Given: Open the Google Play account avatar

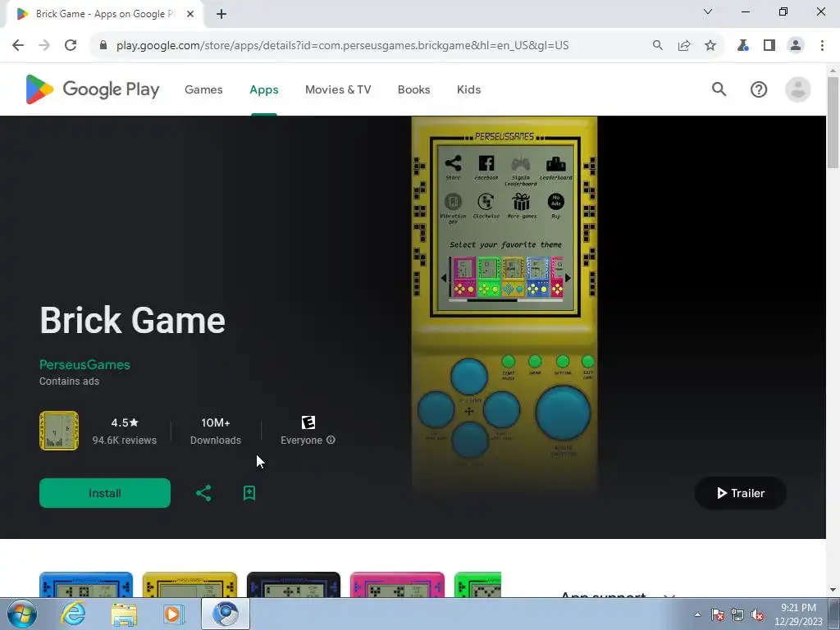Looking at the screenshot, I should pyautogui.click(x=797, y=89).
